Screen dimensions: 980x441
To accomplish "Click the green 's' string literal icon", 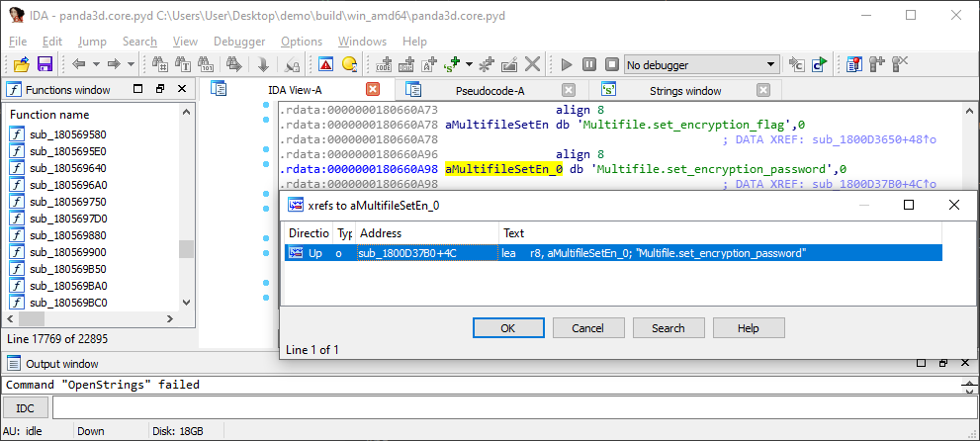I will (451, 64).
